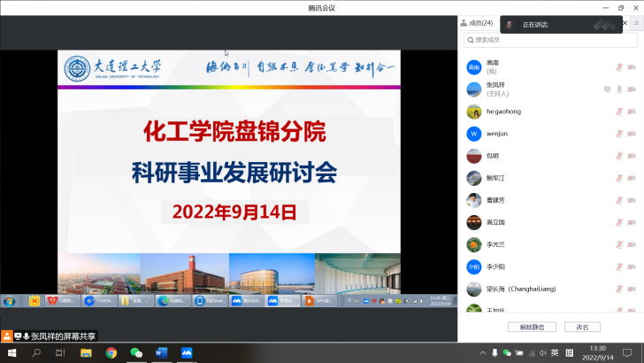Open system volume control in the tray
The image size is (644, 363).
[x=541, y=352]
